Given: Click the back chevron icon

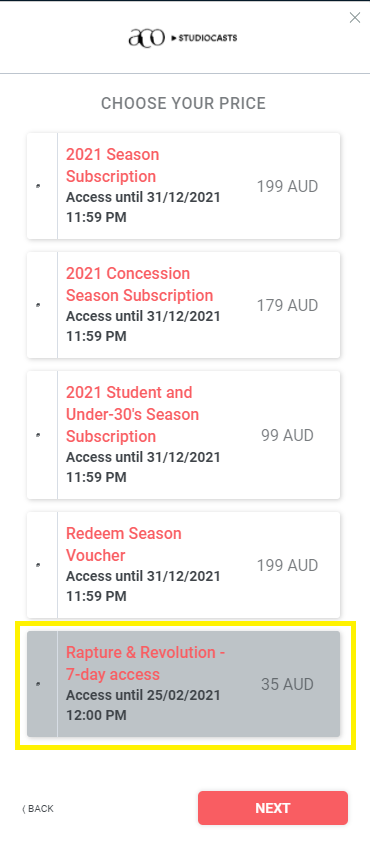Looking at the screenshot, I should (24, 809).
